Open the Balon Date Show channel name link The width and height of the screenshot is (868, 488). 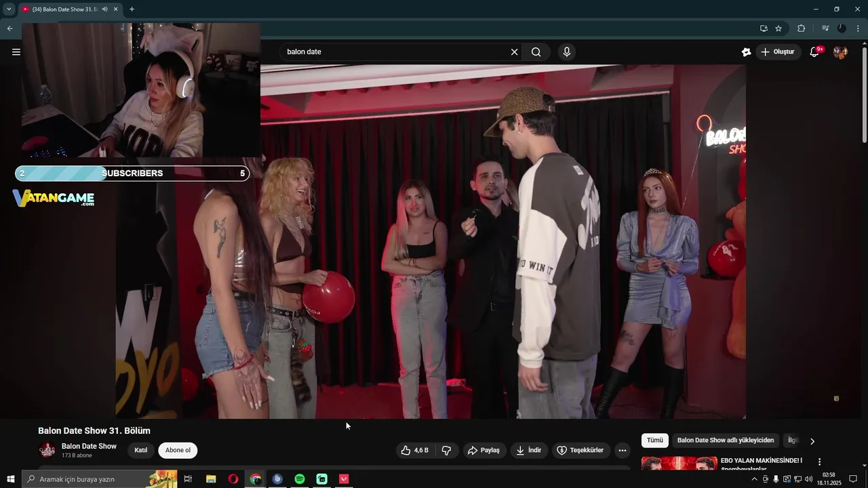89,446
